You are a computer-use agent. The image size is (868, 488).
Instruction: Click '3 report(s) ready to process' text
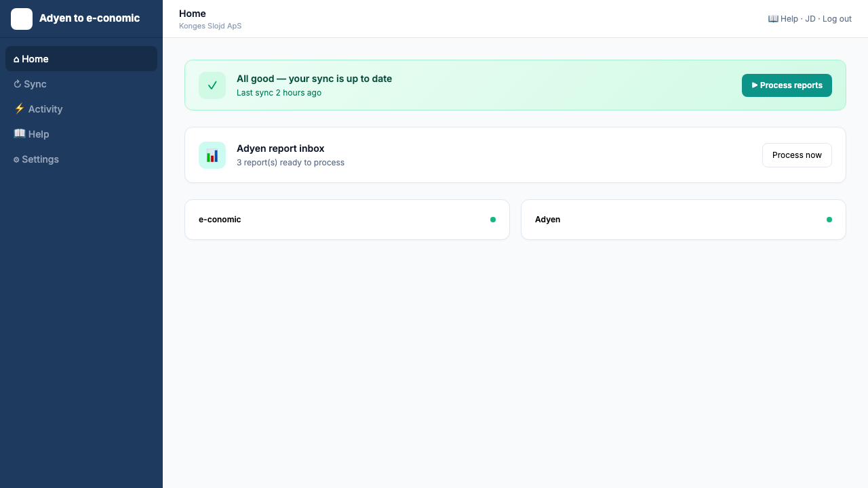click(290, 163)
